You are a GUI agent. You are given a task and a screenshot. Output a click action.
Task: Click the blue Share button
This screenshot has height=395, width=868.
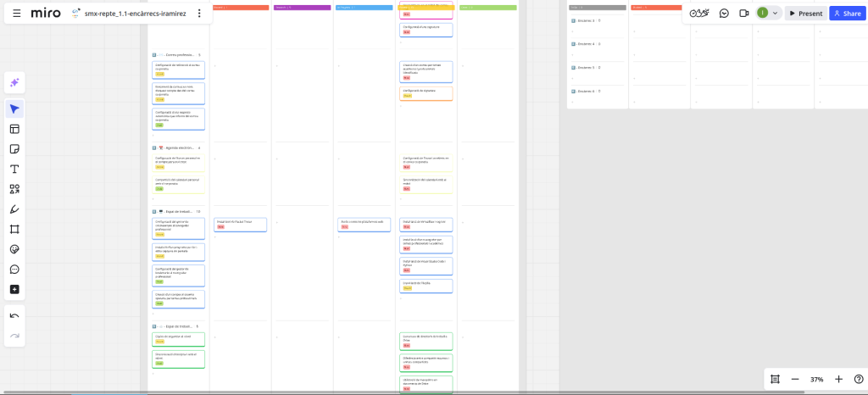847,14
